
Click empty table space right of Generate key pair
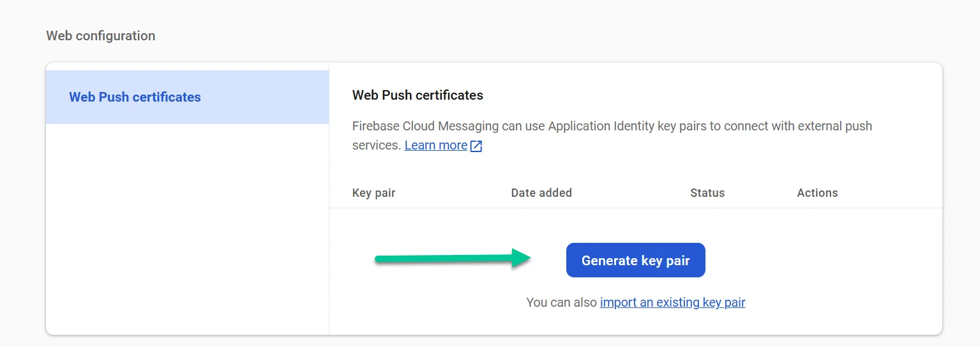[x=824, y=262]
